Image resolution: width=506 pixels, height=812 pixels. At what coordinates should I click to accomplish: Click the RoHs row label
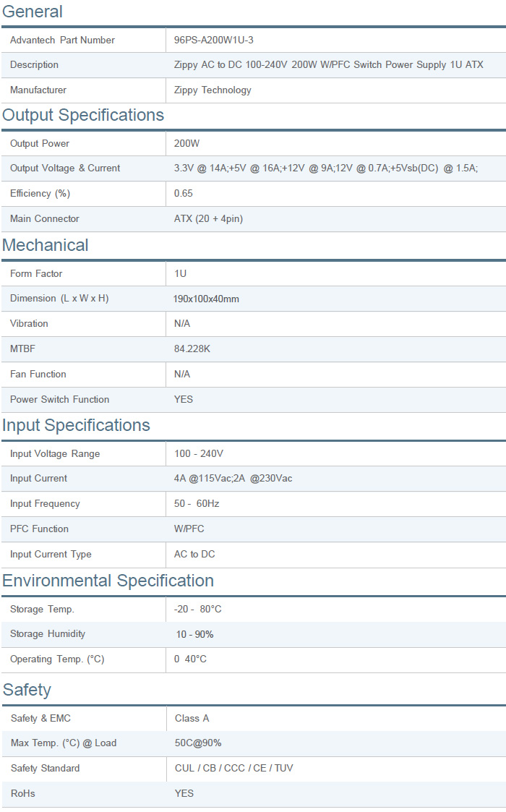(23, 794)
